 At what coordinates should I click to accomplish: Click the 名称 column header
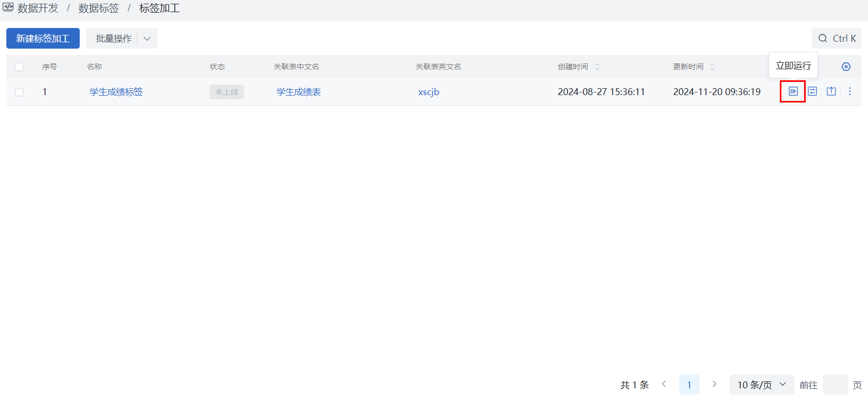point(95,67)
